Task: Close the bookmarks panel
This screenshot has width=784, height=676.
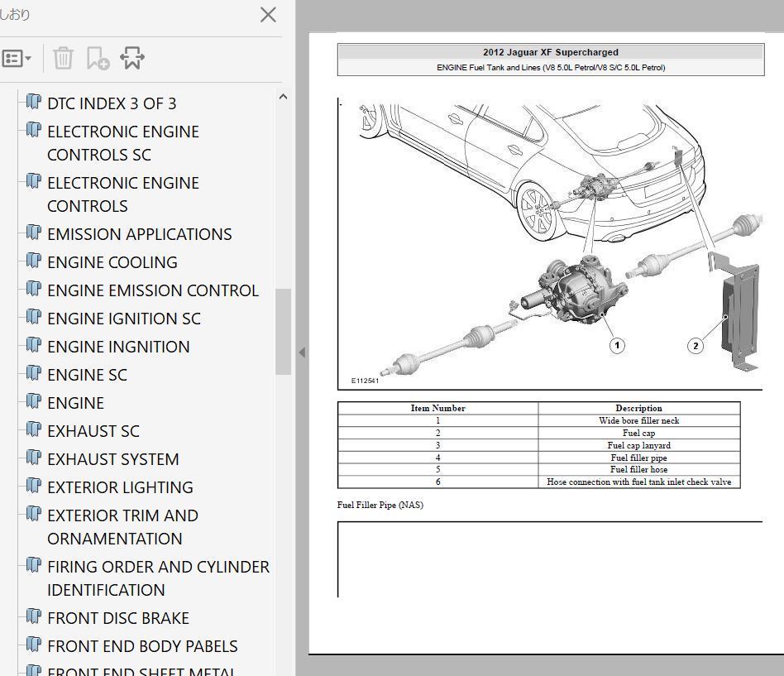Action: point(268,15)
